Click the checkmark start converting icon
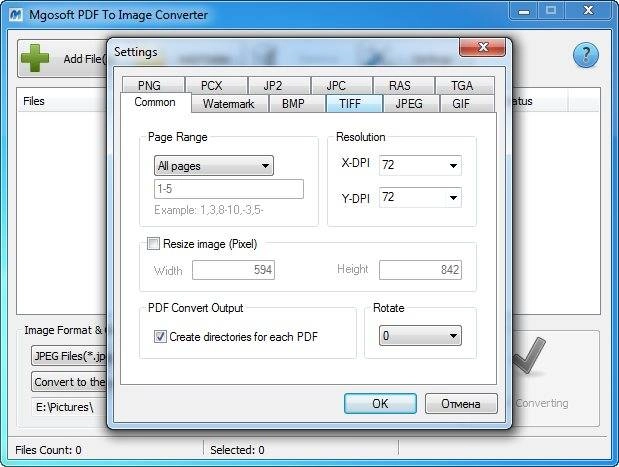Viewport: 619px width, 467px height. coord(529,356)
